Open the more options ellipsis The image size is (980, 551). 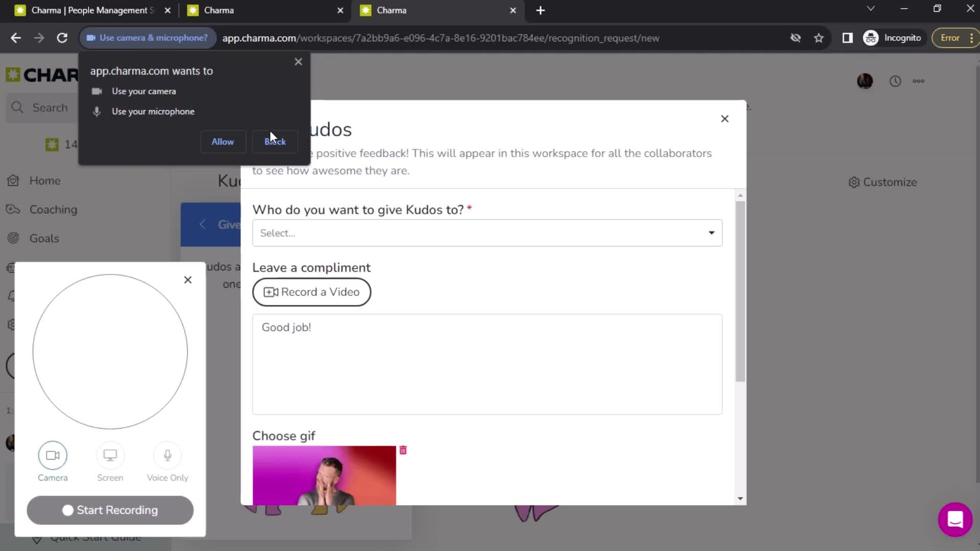(x=919, y=81)
